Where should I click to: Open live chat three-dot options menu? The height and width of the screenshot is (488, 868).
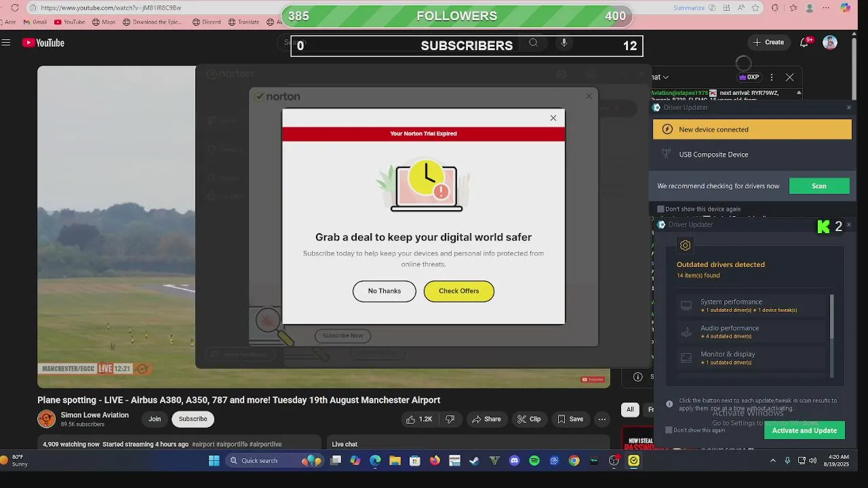click(772, 77)
